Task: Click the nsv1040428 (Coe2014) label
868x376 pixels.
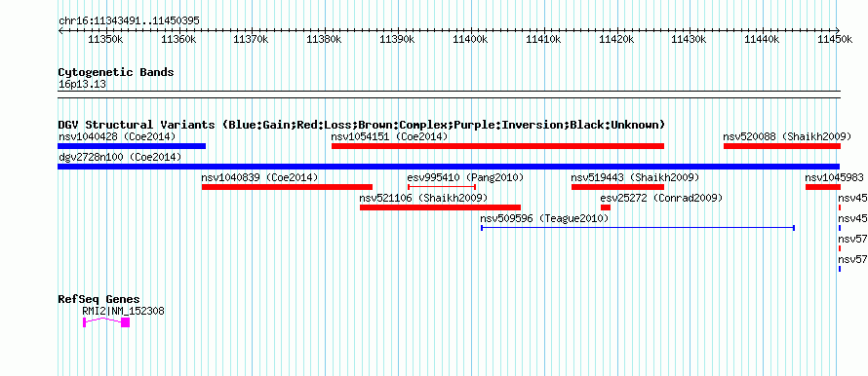Action: pos(117,136)
